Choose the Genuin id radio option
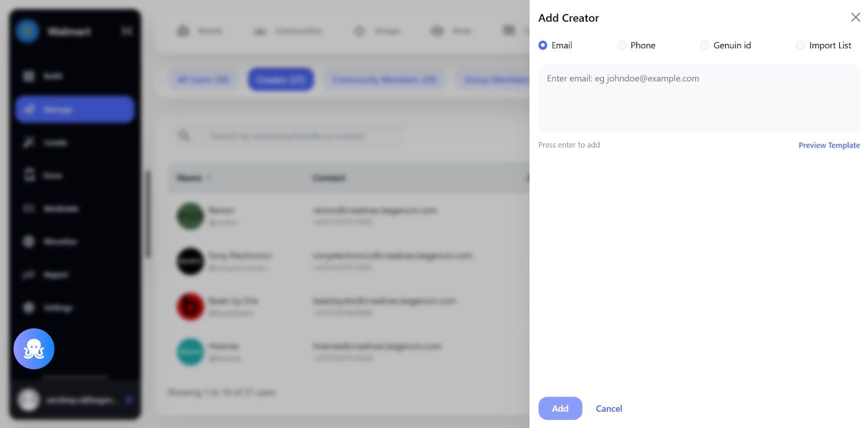 pyautogui.click(x=705, y=46)
